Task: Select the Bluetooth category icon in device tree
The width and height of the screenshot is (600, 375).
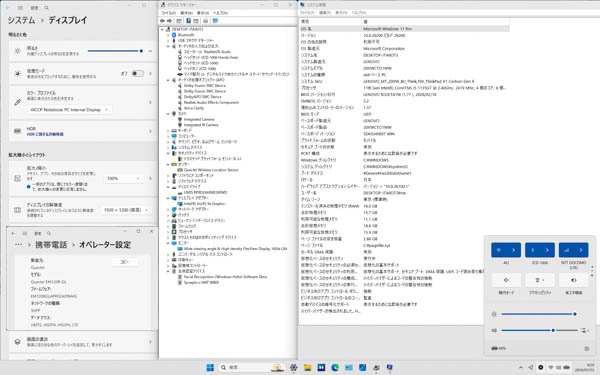Action: tap(174, 35)
